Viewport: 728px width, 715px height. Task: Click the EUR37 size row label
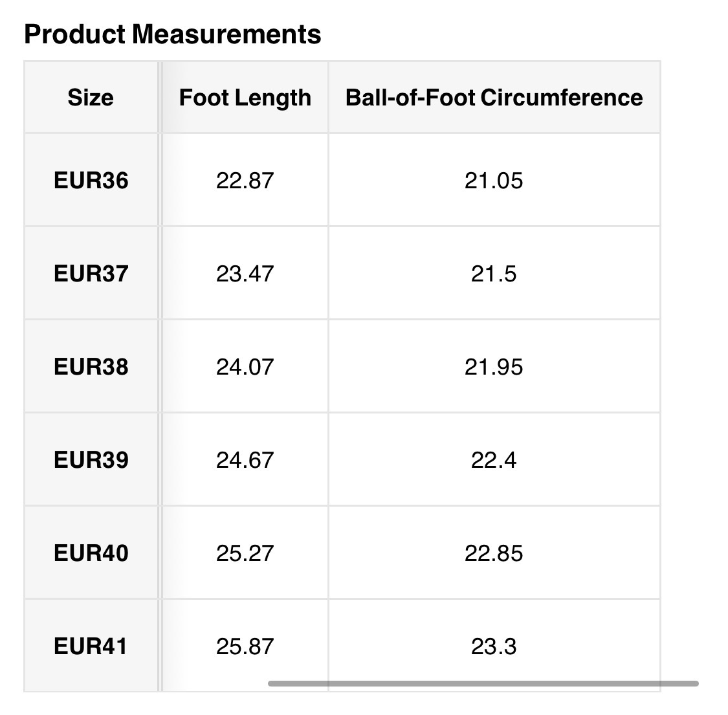point(91,274)
